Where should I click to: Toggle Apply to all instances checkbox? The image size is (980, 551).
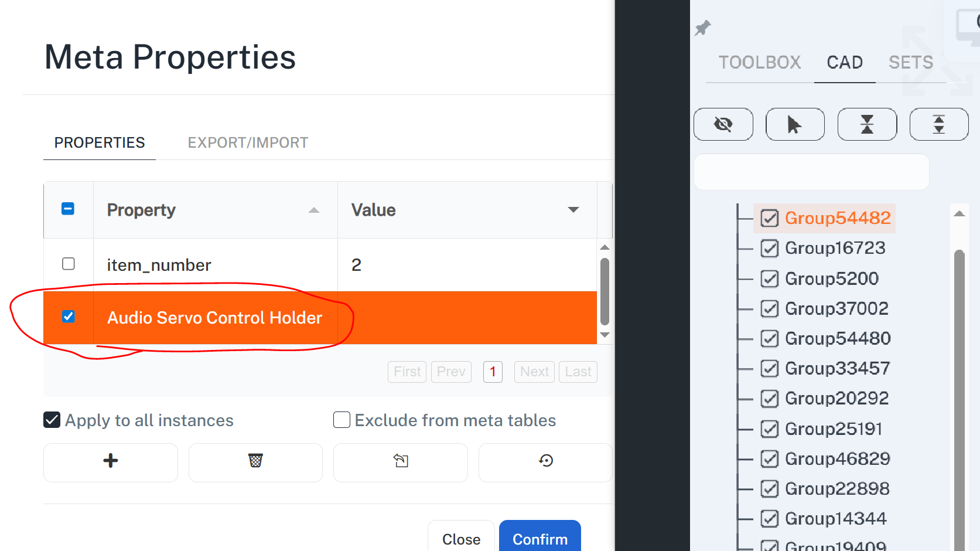tap(52, 420)
